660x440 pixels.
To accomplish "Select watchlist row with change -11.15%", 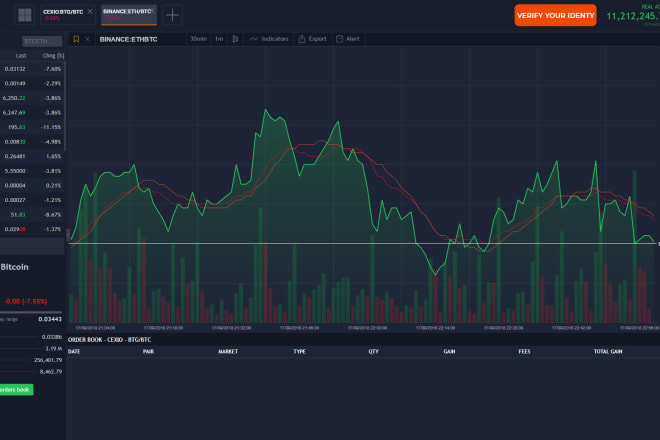I will tap(32, 127).
